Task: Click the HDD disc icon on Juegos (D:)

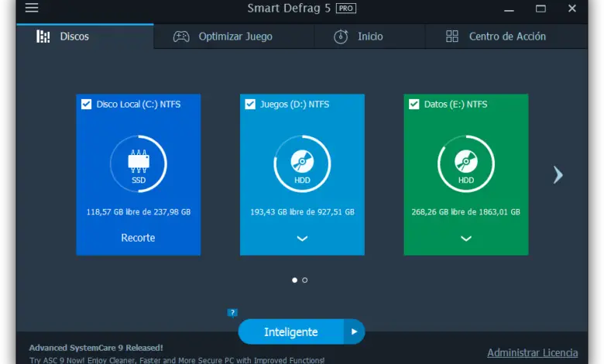Action: click(302, 161)
